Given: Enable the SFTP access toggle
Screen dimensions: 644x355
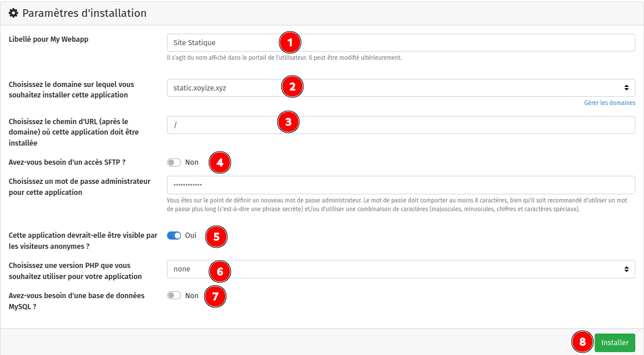Looking at the screenshot, I should pyautogui.click(x=174, y=162).
